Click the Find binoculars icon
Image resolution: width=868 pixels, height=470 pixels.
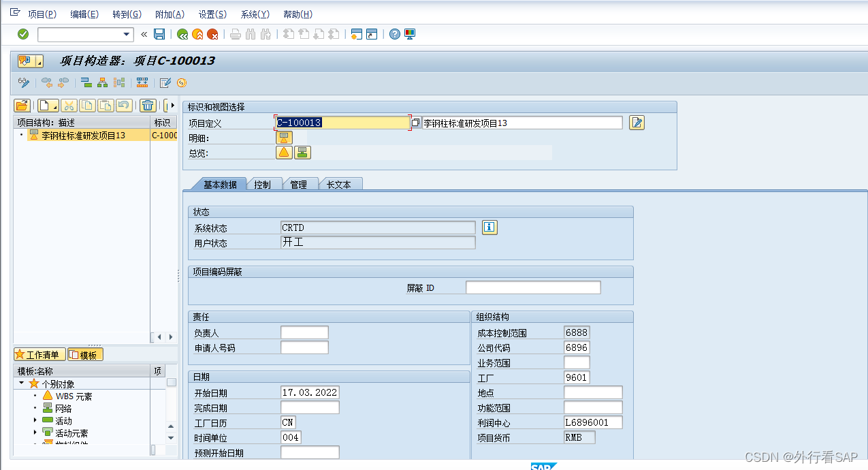click(251, 34)
